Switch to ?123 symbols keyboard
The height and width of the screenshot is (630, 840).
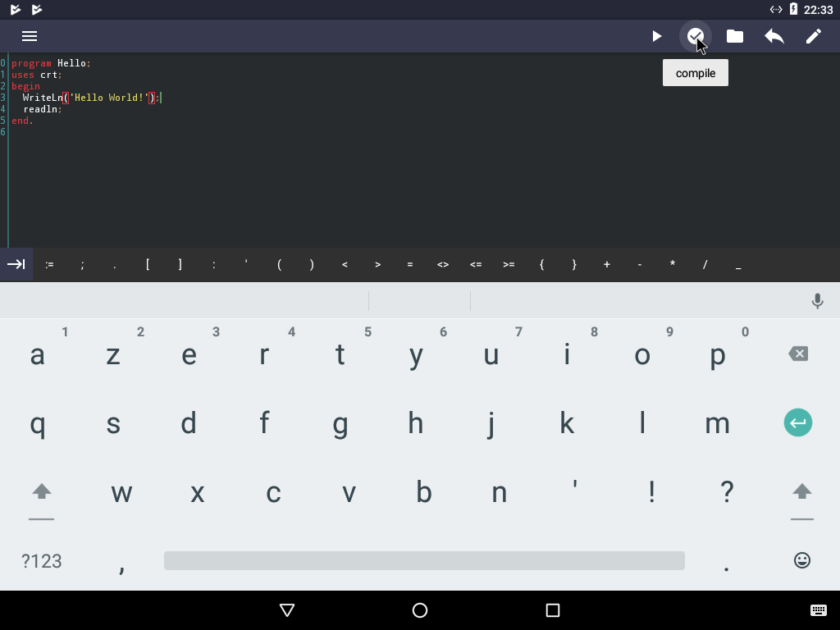(x=41, y=561)
